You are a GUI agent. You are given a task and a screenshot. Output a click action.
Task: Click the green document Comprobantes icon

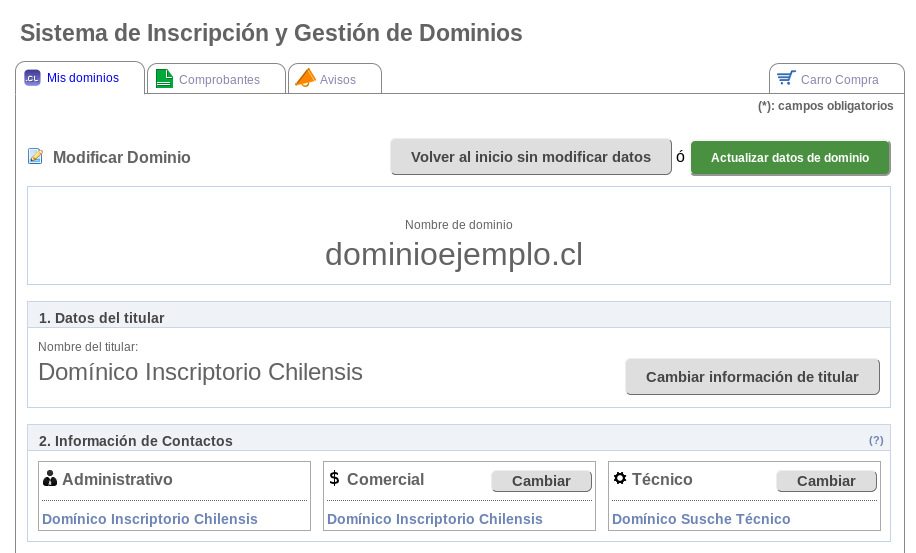[x=164, y=79]
